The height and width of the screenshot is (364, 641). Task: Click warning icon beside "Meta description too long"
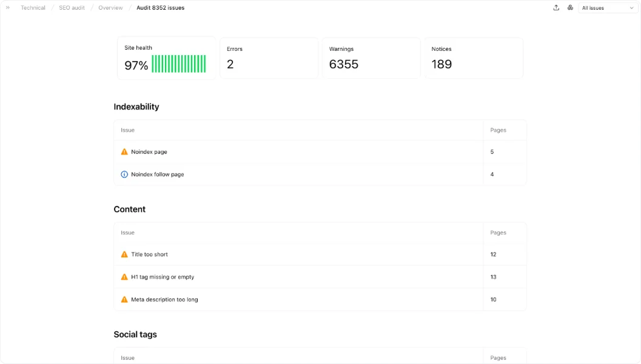[x=124, y=299]
